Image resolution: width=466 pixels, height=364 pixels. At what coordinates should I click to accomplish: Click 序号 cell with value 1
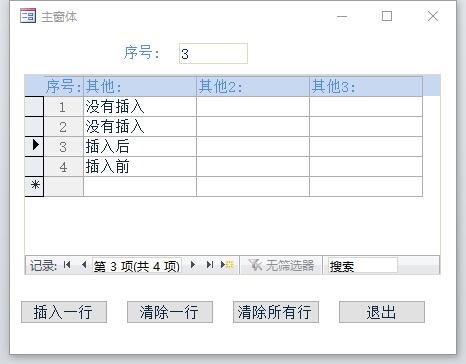coord(64,106)
